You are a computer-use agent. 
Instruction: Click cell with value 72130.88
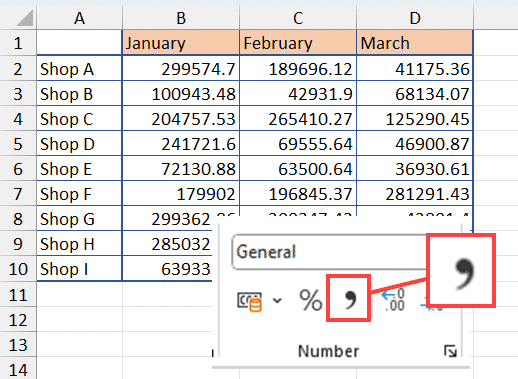pyautogui.click(x=181, y=169)
